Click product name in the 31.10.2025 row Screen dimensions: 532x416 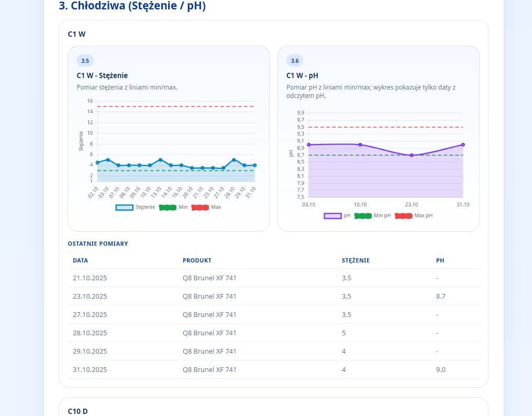[209, 370]
